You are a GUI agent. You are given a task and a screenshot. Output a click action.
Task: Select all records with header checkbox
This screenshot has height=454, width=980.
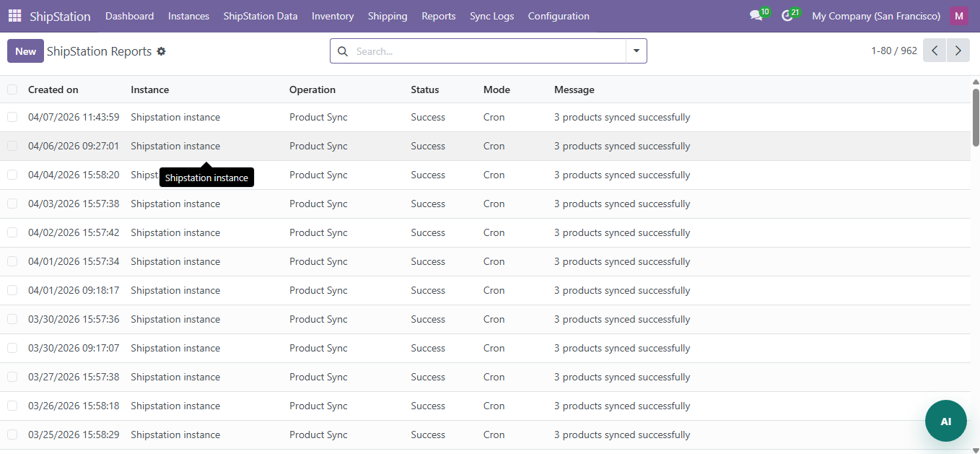[x=12, y=90]
